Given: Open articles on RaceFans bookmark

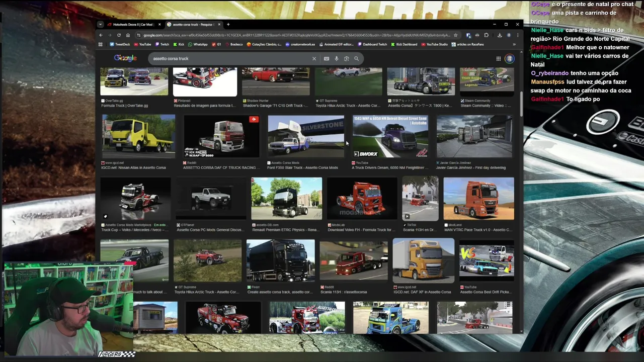Looking at the screenshot, I should click(467, 44).
